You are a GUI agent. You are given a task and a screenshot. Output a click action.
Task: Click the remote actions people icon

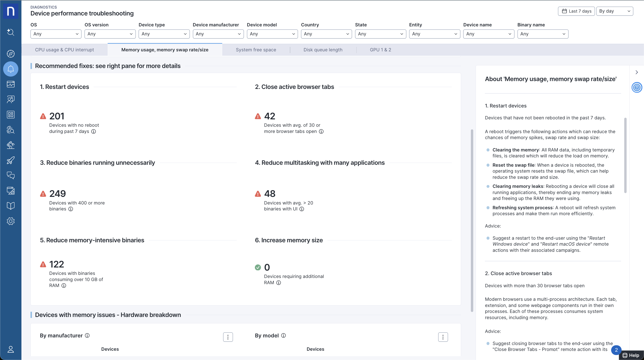(x=10, y=99)
